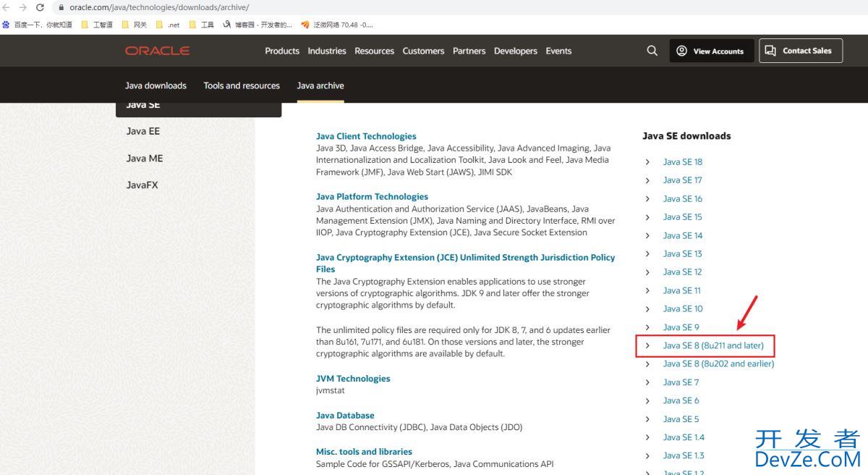Open the Customers menu
868x475 pixels.
pyautogui.click(x=423, y=51)
